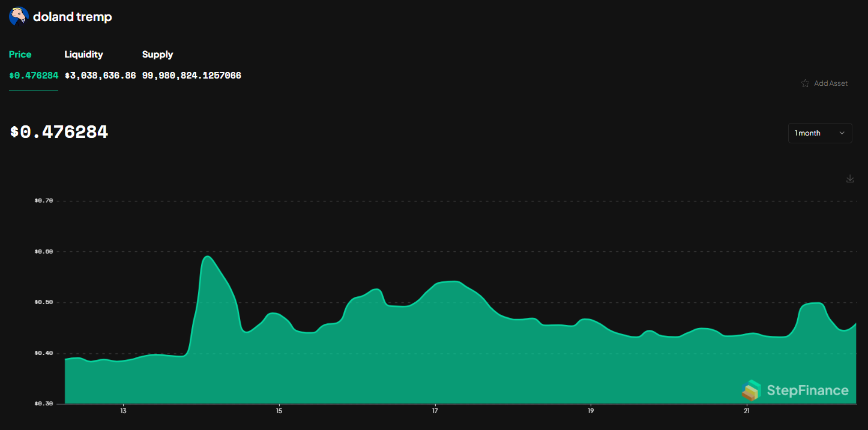Toggle to the Supply metric display
The image size is (868, 430).
(x=157, y=55)
